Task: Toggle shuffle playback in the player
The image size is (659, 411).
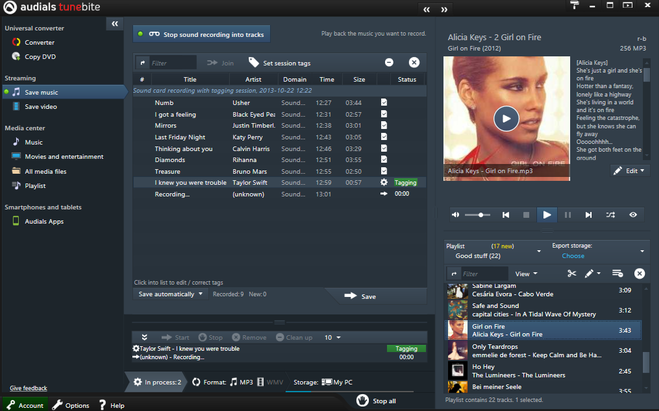Action: pos(610,214)
